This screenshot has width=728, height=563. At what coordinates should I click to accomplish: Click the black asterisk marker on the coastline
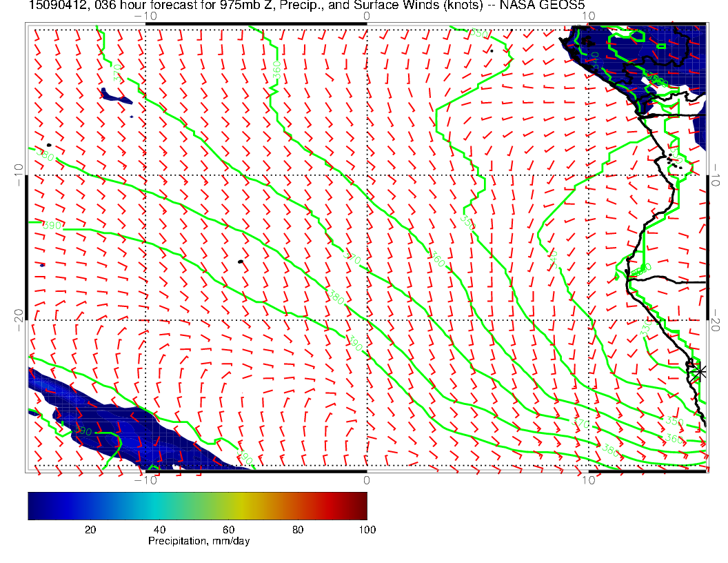(x=700, y=371)
